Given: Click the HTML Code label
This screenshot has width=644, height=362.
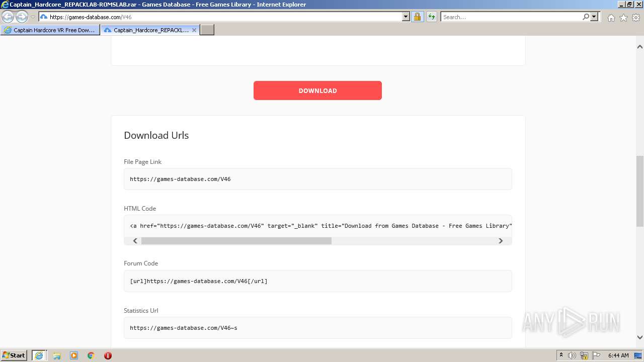Looking at the screenshot, I should (140, 209).
